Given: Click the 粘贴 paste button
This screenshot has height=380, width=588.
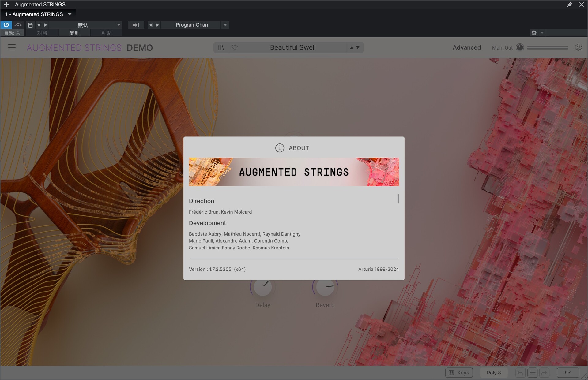Looking at the screenshot, I should [x=107, y=33].
